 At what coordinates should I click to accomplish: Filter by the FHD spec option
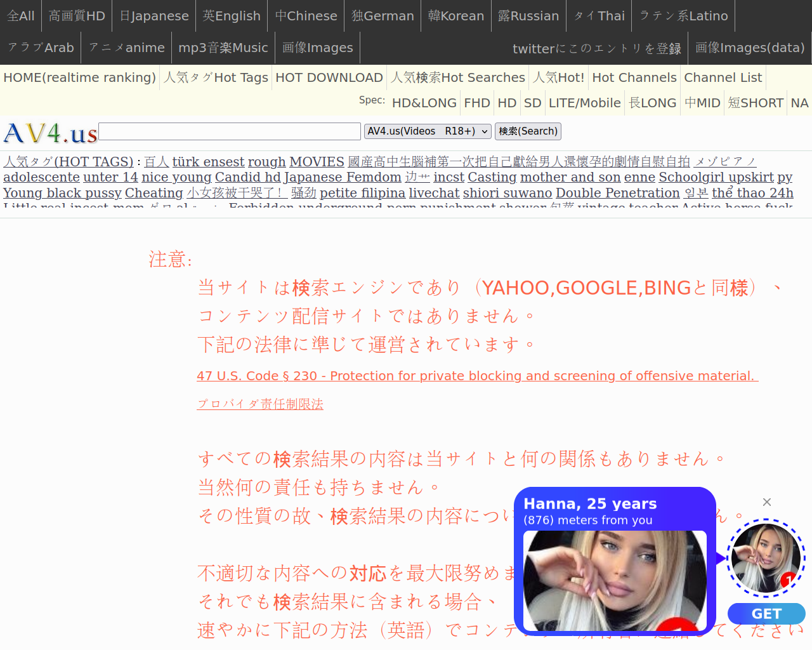point(476,103)
